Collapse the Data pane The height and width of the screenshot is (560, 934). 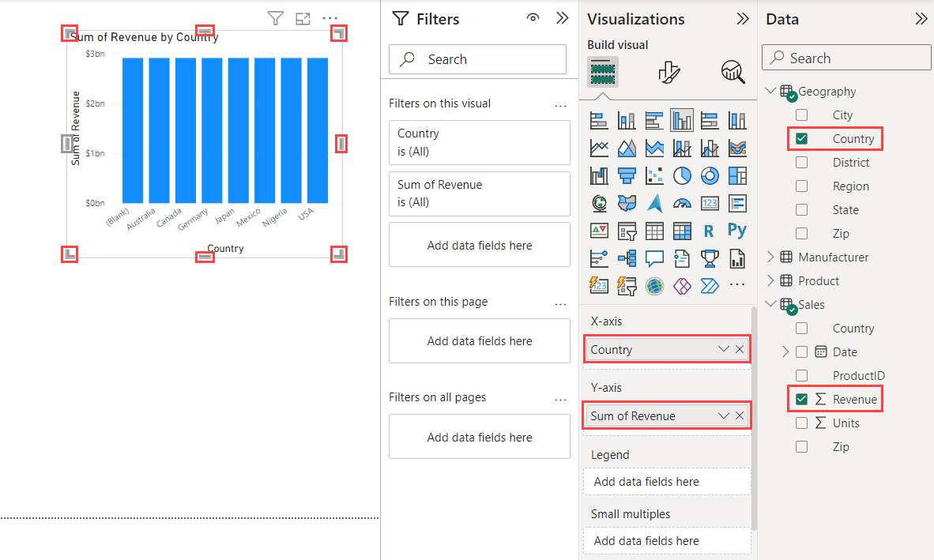[x=921, y=19]
